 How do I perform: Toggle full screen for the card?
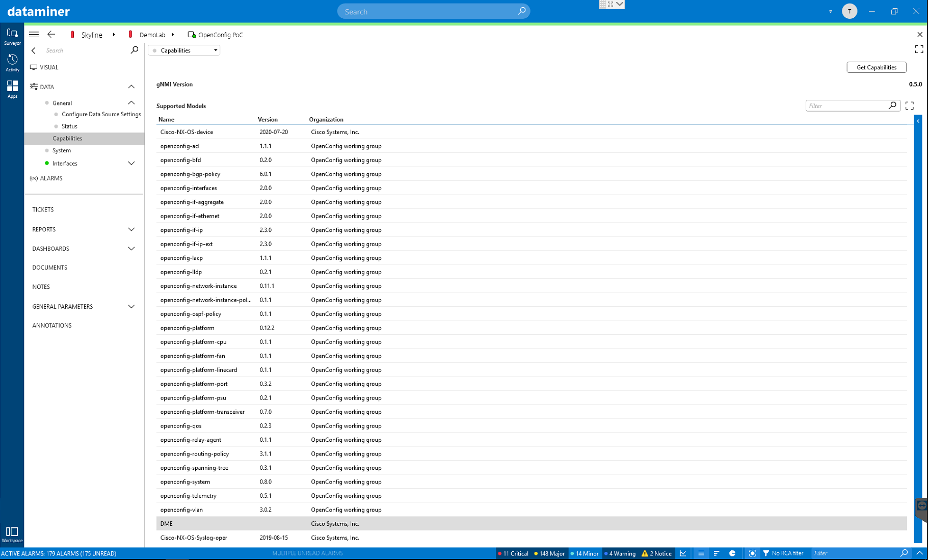pos(919,49)
